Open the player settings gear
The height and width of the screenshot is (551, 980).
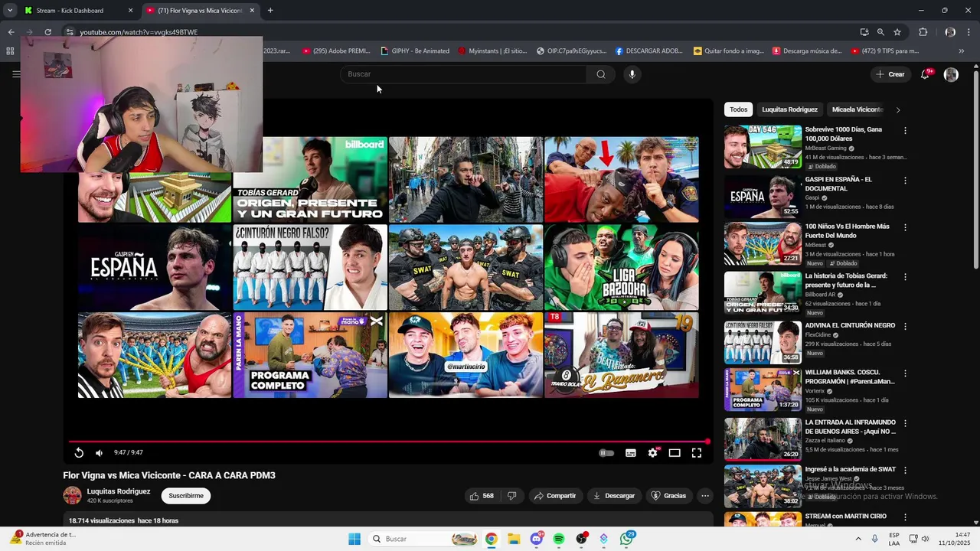click(652, 452)
